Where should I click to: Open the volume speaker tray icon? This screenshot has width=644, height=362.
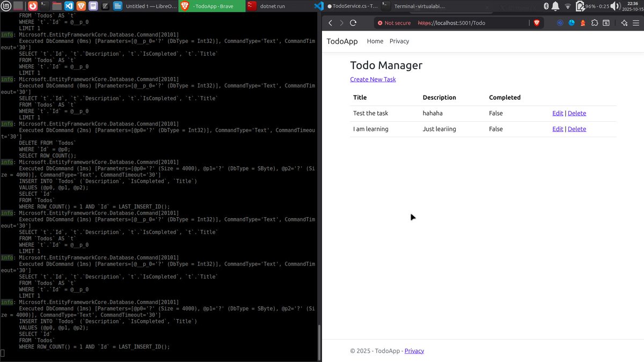614,6
